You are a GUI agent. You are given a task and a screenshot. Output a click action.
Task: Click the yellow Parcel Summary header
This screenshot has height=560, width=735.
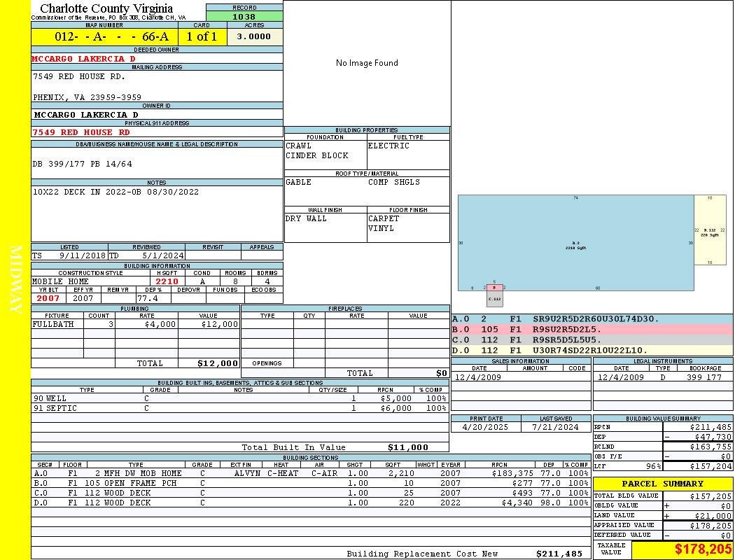[662, 484]
